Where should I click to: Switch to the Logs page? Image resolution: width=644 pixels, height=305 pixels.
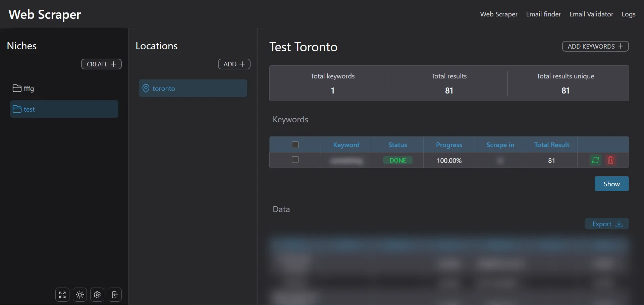(x=629, y=14)
